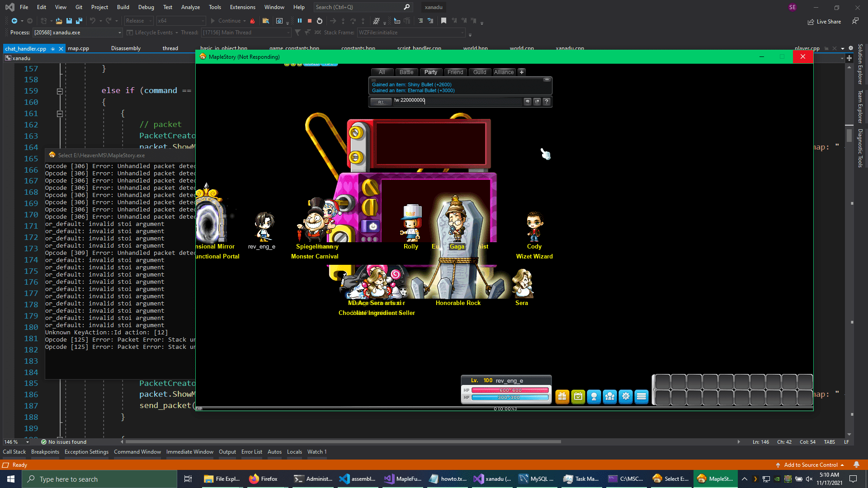Image resolution: width=868 pixels, height=488 pixels.
Task: Click the Live Share button
Action: (824, 21)
